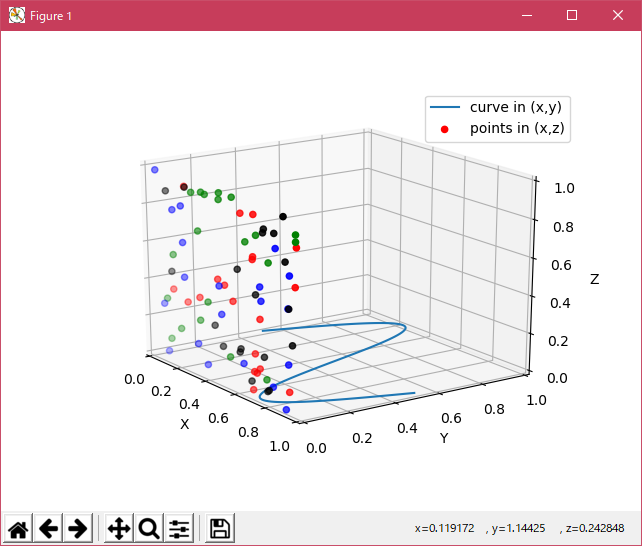Click the red dot legend marker
Screen dimensions: 642x546
445,129
